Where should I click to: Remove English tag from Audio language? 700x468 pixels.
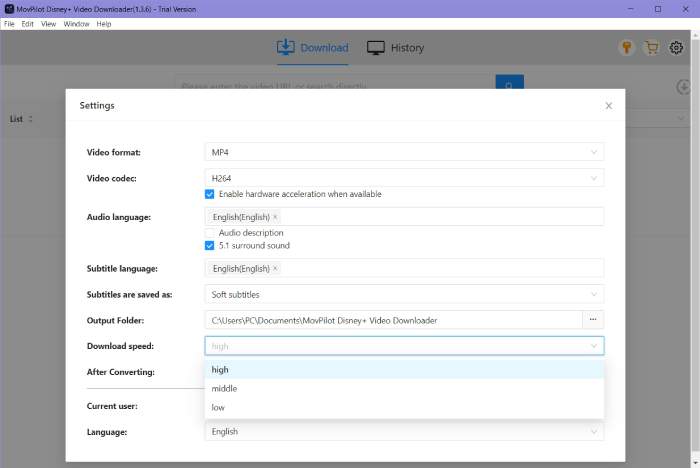275,217
